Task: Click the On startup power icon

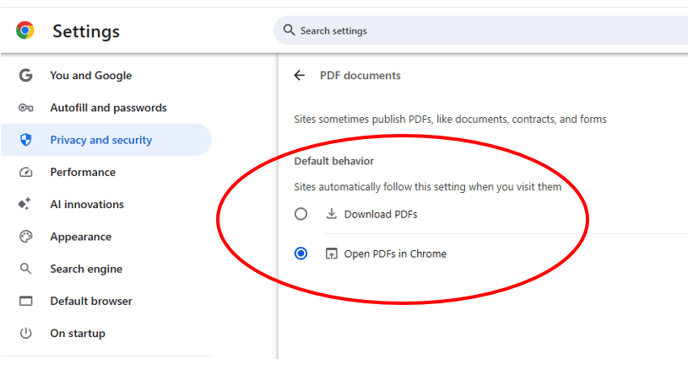Action: coord(25,333)
